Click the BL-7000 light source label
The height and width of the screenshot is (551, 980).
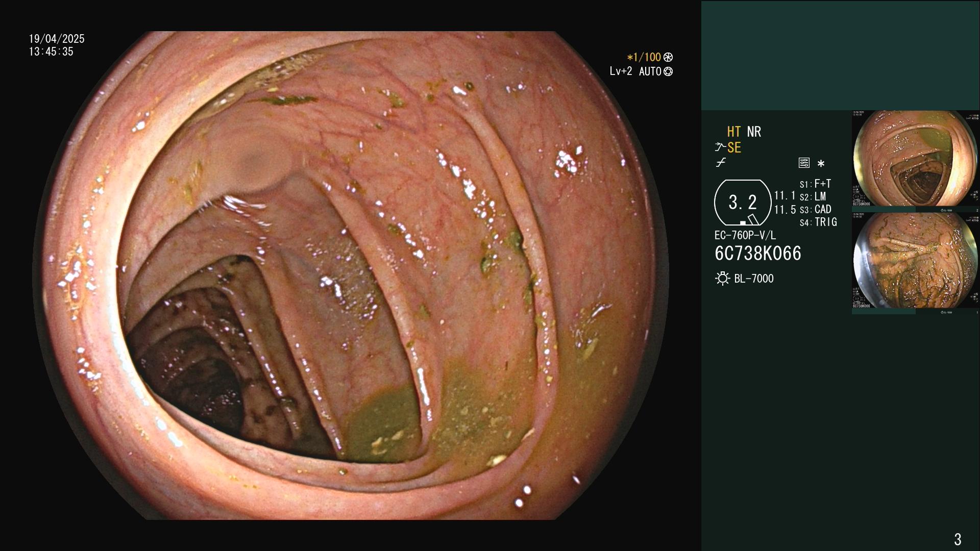point(754,279)
